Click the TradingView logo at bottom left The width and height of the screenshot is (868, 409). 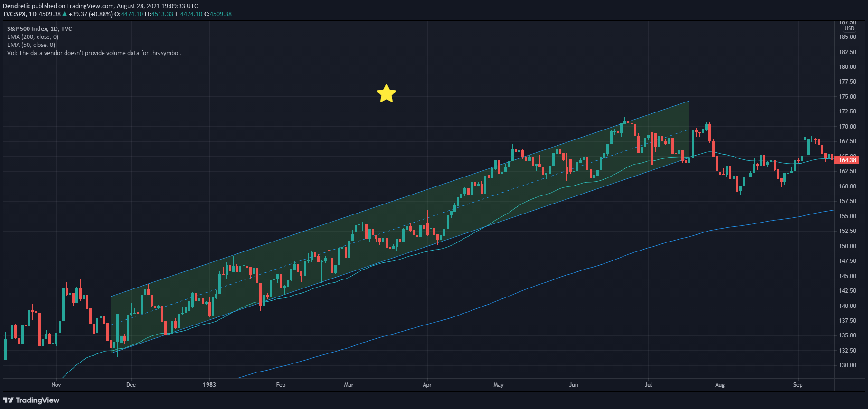31,400
